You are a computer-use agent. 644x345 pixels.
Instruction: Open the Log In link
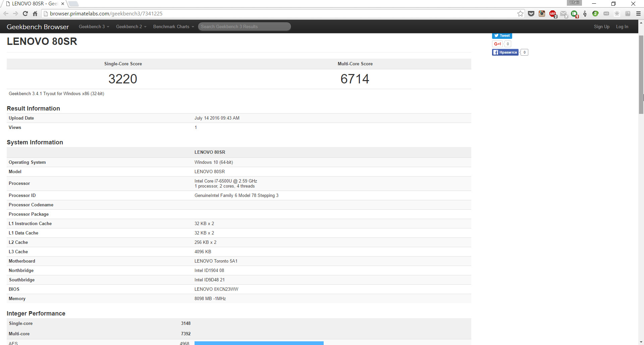click(x=622, y=27)
